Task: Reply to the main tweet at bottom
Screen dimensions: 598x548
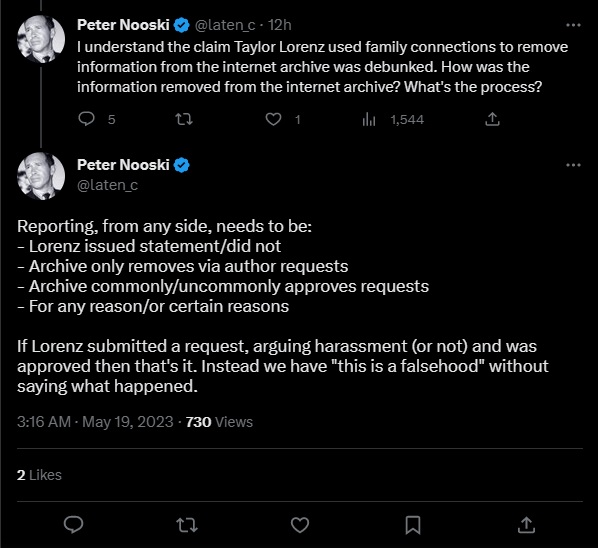Action: (73, 524)
